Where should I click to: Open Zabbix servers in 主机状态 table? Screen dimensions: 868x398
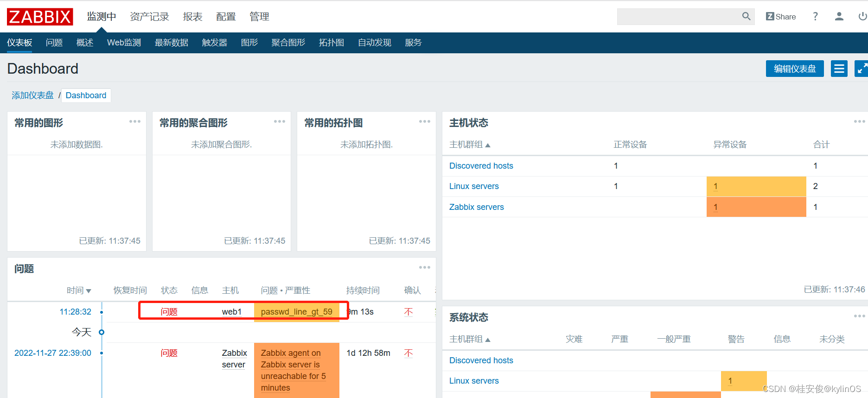(477, 207)
